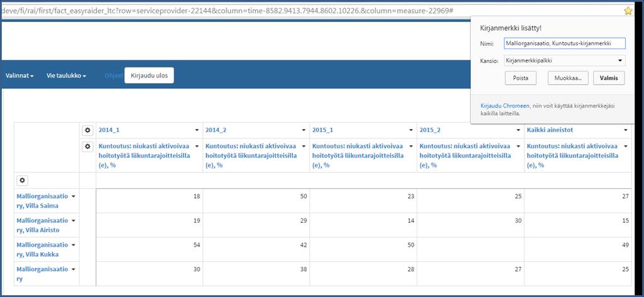
Task: Open Kuntoutus measure dropdown under 2014_1
Action: tap(197, 146)
